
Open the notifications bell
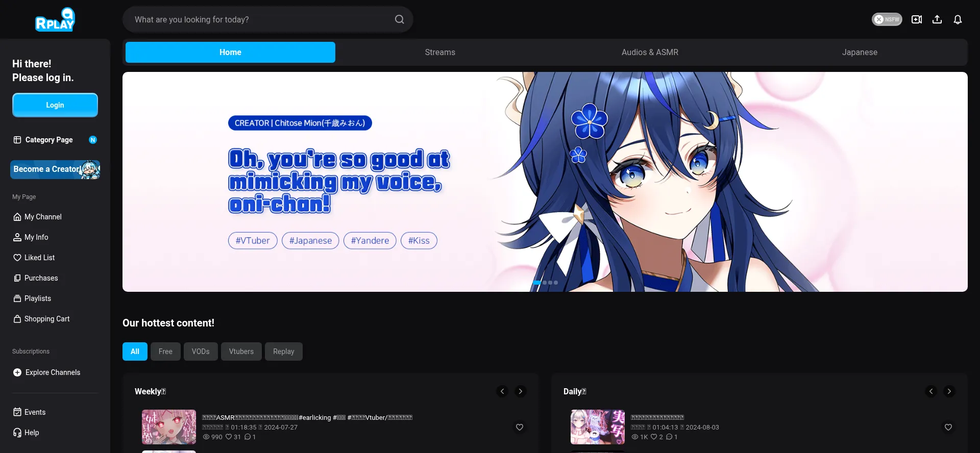coord(958,19)
